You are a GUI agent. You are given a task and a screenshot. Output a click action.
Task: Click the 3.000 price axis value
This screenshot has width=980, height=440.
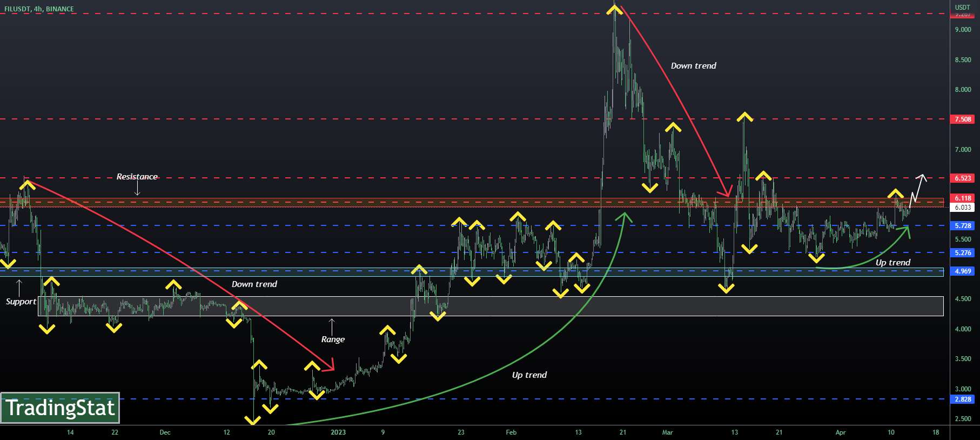point(963,389)
